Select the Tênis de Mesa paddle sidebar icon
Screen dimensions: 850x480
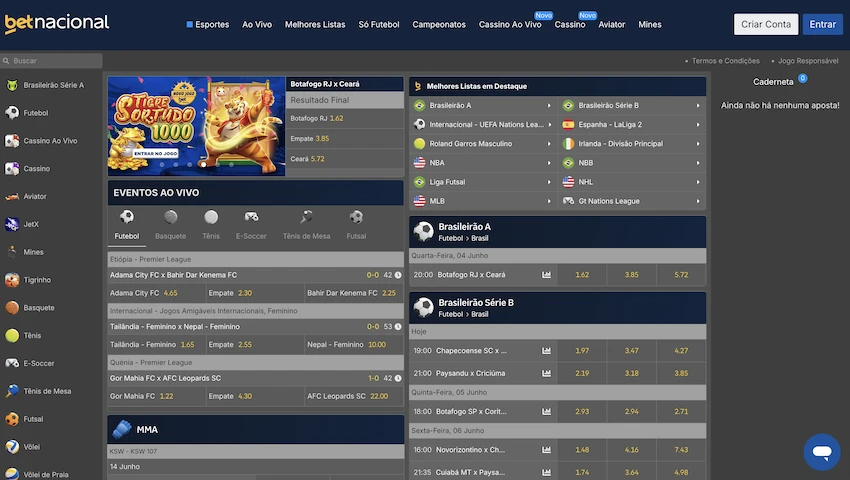(x=12, y=391)
